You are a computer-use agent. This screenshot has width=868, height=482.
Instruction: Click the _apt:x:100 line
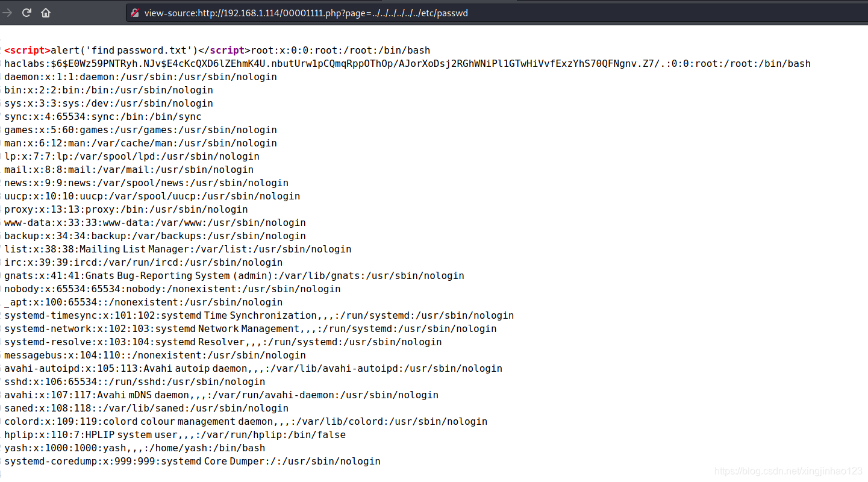click(143, 302)
